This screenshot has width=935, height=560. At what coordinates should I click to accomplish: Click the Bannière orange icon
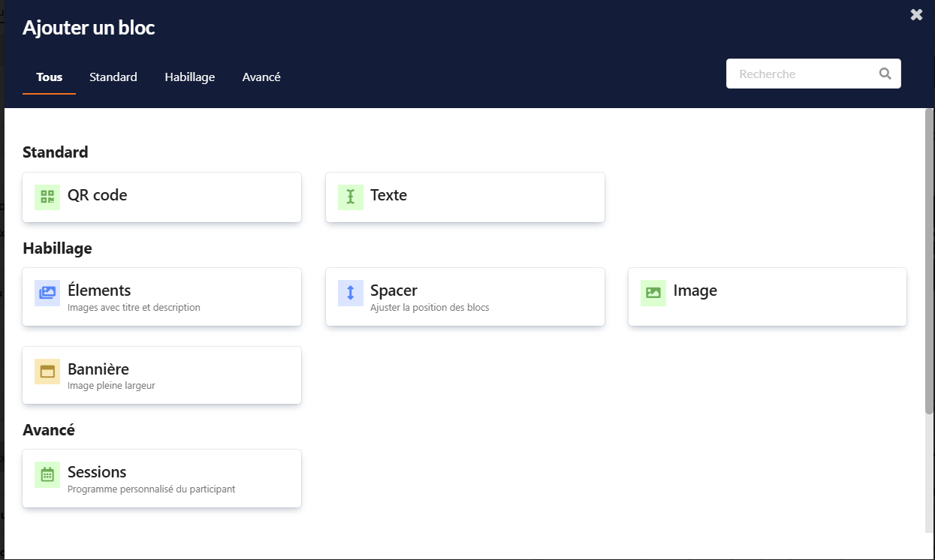click(x=47, y=372)
